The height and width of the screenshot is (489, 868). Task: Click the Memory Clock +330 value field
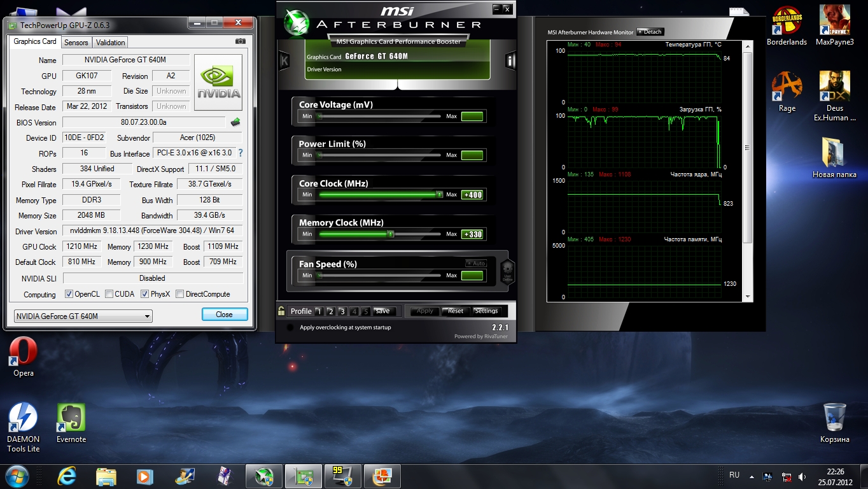(472, 234)
